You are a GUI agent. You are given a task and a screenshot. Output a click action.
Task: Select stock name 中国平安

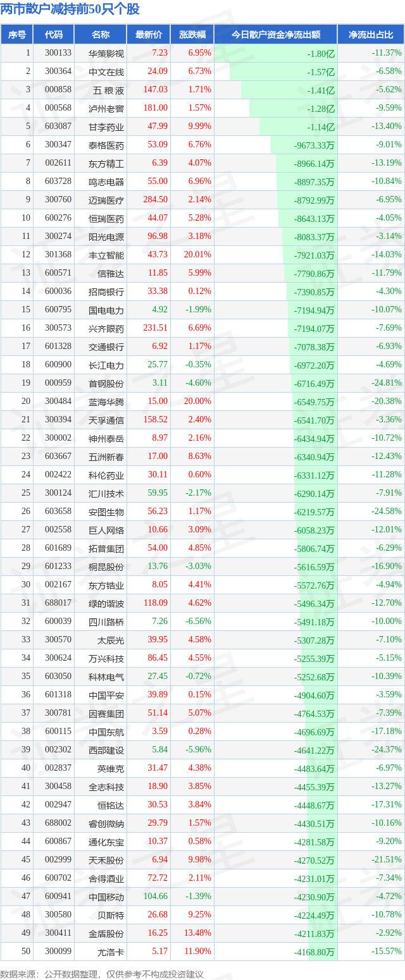[106, 695]
